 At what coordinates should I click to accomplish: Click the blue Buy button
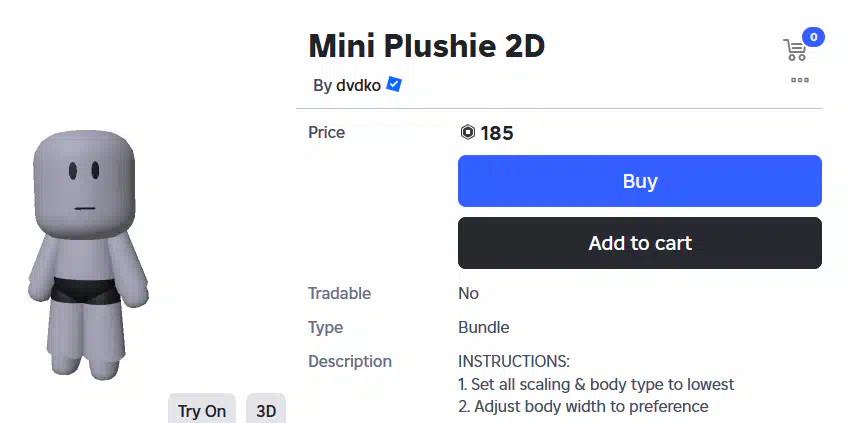(x=639, y=181)
